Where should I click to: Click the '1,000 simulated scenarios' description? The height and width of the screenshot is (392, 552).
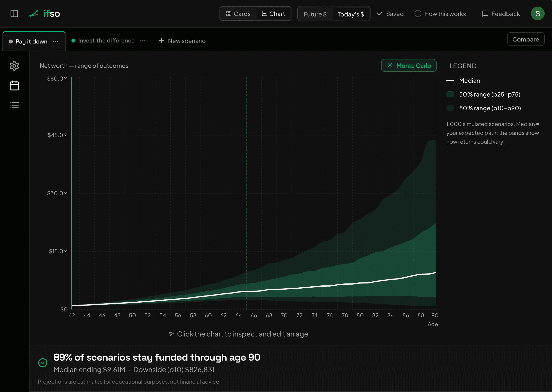493,133
